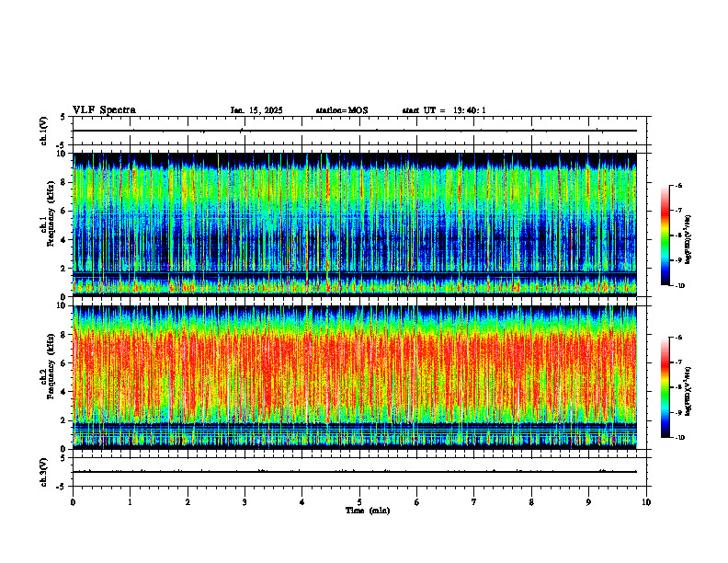Click the Time (min) axis title

(368, 511)
